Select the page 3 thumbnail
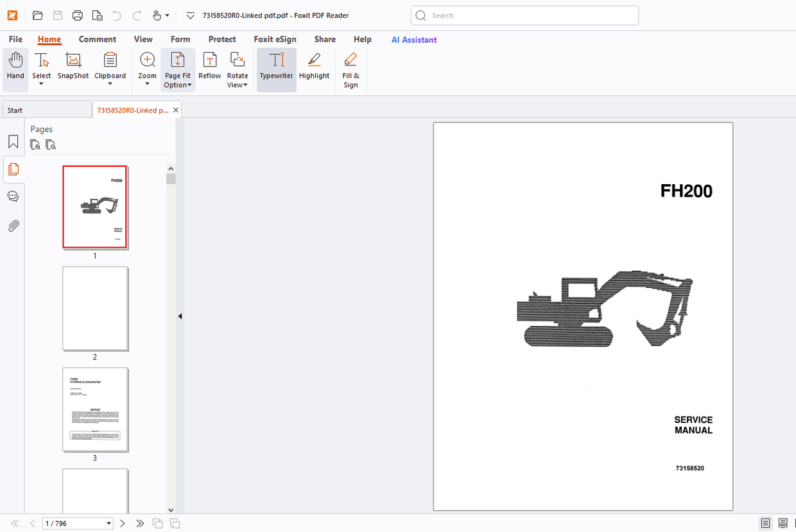Viewport: 796px width, 532px height. (95, 409)
